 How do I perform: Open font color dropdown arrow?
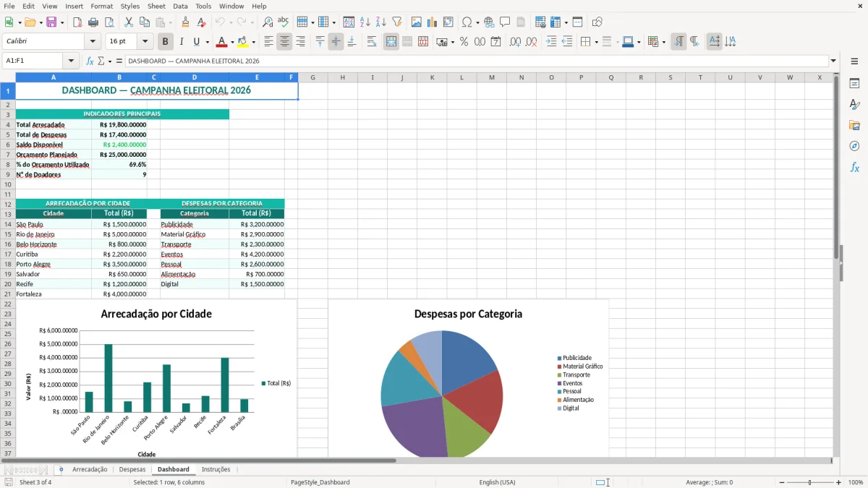click(231, 43)
